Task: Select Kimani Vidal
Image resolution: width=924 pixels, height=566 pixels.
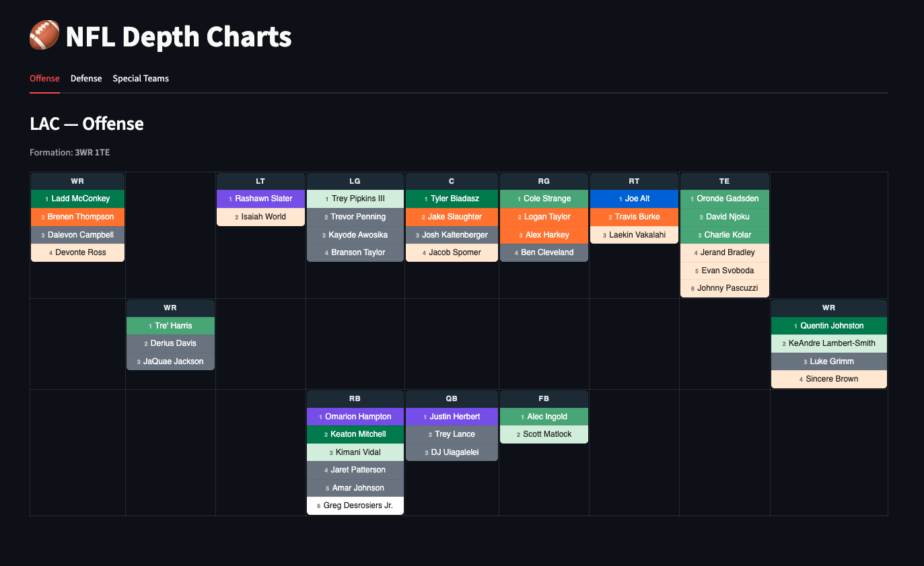Action: tap(355, 452)
